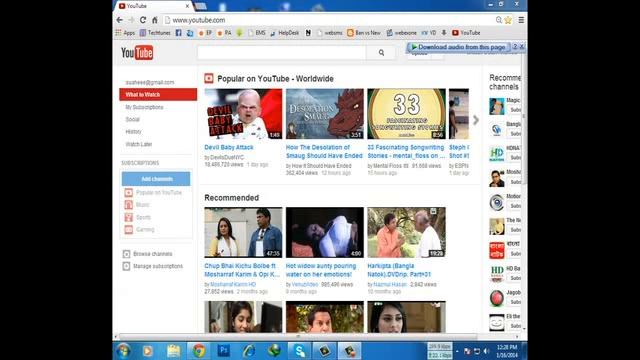Viewport: 640px width, 360px height.
Task: Click the YouTube search magnifier button
Action: (381, 53)
